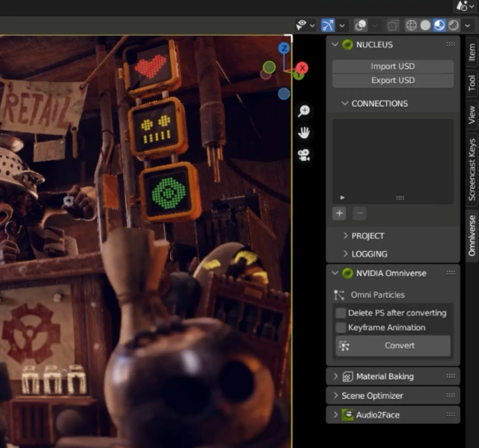Viewport: 479px width, 448px height.
Task: Click the Omni Particles label
Action: tap(378, 295)
